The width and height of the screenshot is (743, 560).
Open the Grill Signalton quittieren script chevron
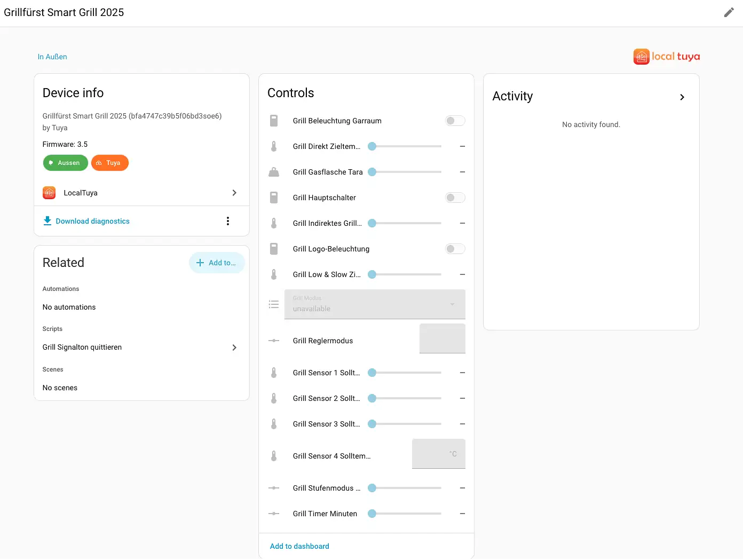[x=234, y=348]
